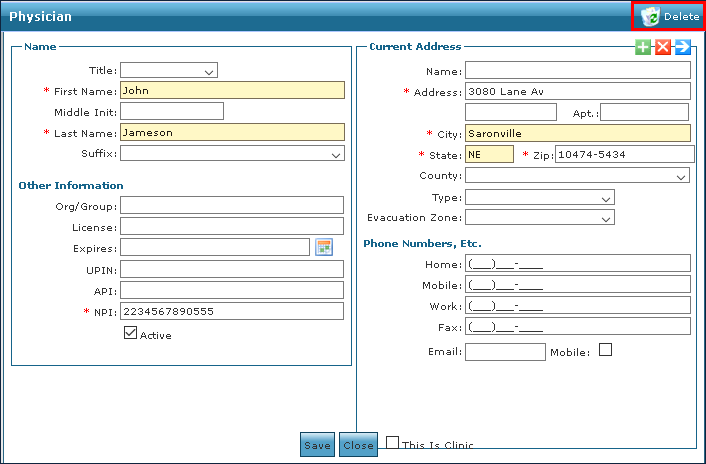Enable the This Is Clinic checkbox
Viewport: 706px width, 464px height.
coord(393,443)
